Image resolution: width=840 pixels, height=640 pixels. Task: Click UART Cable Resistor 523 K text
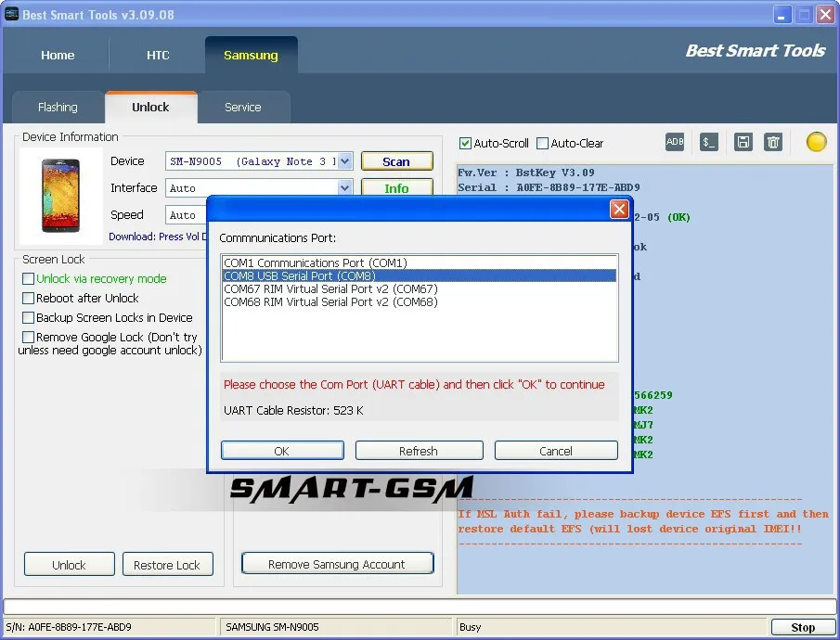293,410
